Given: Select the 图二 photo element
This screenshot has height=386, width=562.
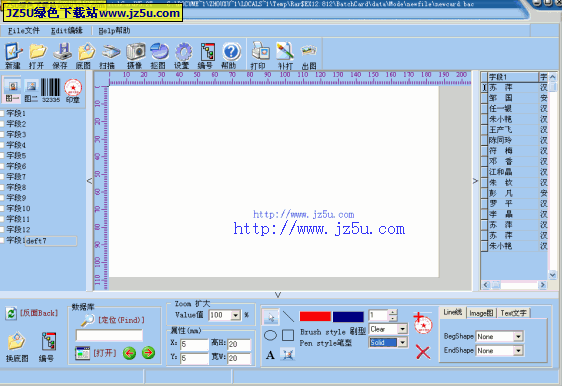Looking at the screenshot, I should (31, 90).
